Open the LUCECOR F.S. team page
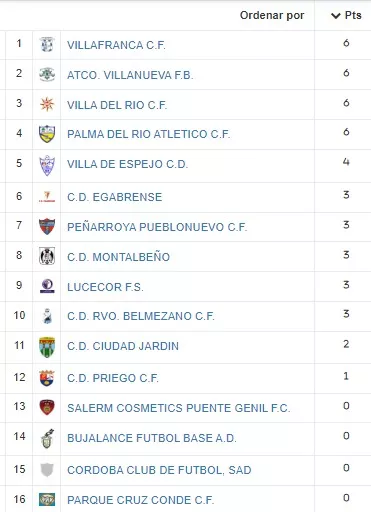Viewport: 371px width, 512px height. point(105,287)
